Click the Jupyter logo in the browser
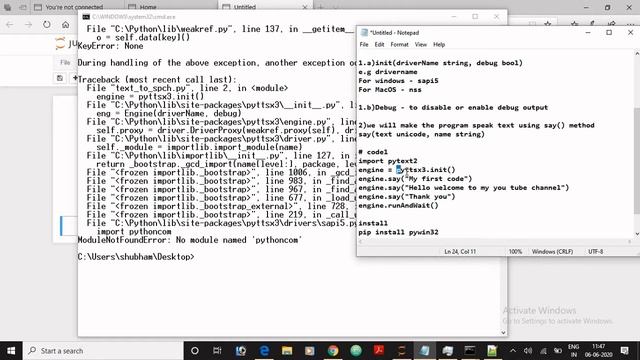 pos(60,43)
